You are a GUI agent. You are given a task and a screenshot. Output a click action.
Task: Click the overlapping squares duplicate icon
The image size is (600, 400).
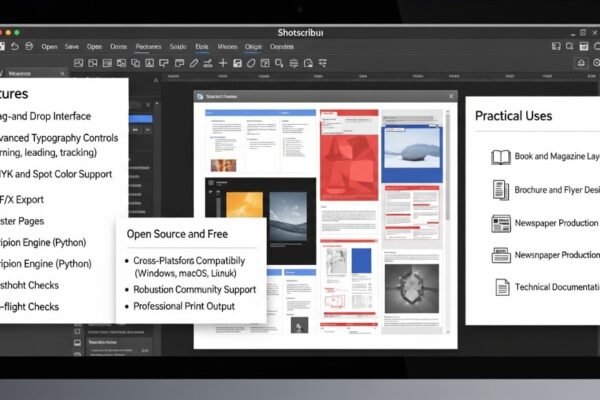tap(135, 63)
